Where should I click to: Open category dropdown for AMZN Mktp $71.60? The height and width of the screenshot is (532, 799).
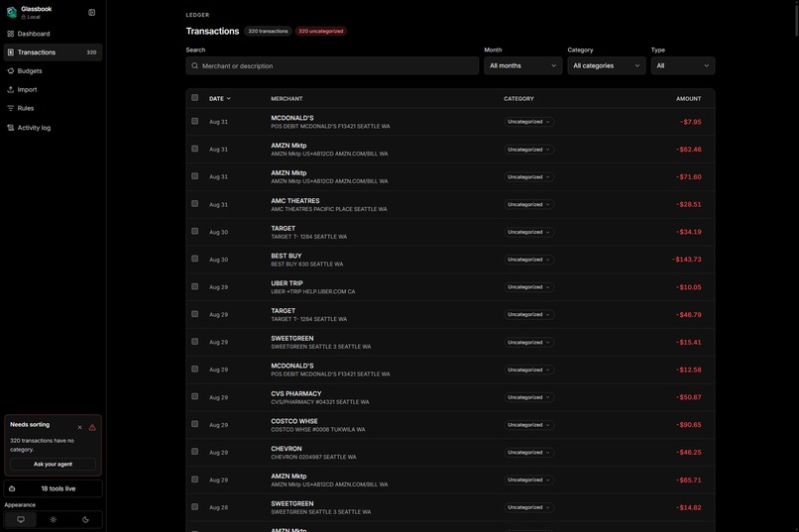click(529, 177)
